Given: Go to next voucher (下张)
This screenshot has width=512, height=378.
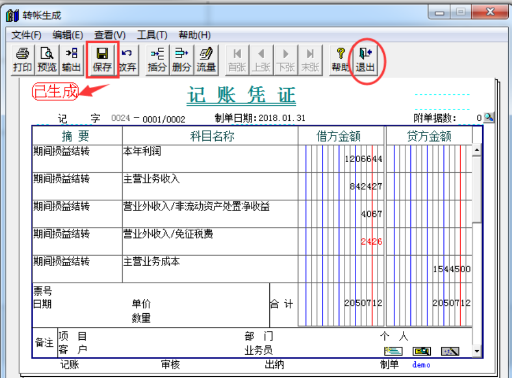Looking at the screenshot, I should tap(286, 60).
